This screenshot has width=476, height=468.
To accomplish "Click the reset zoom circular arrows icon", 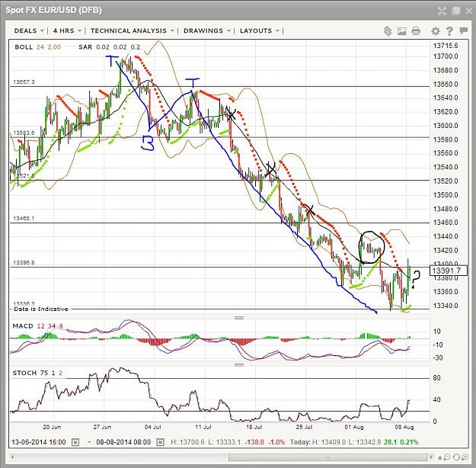I will (x=456, y=457).
